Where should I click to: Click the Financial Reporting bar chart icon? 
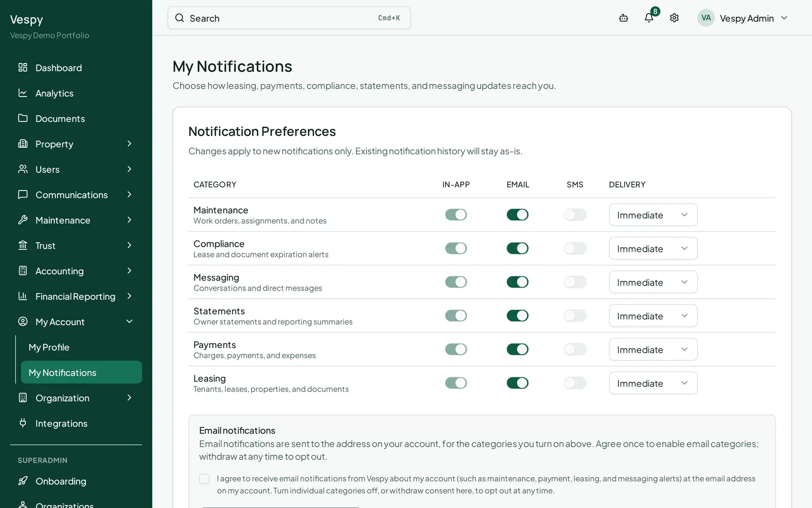point(23,296)
